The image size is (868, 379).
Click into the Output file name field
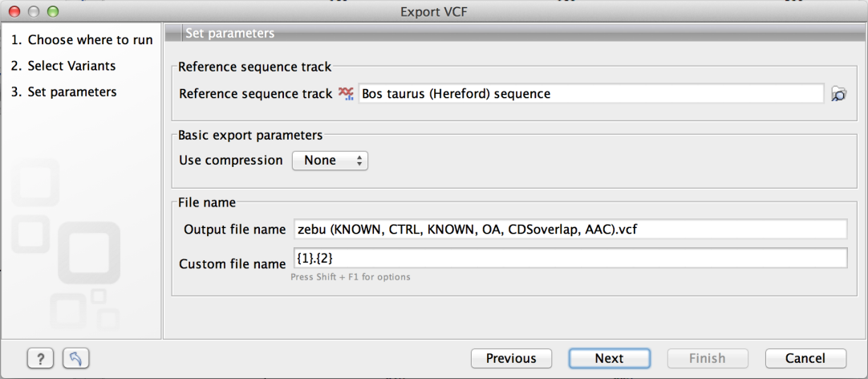(x=570, y=230)
